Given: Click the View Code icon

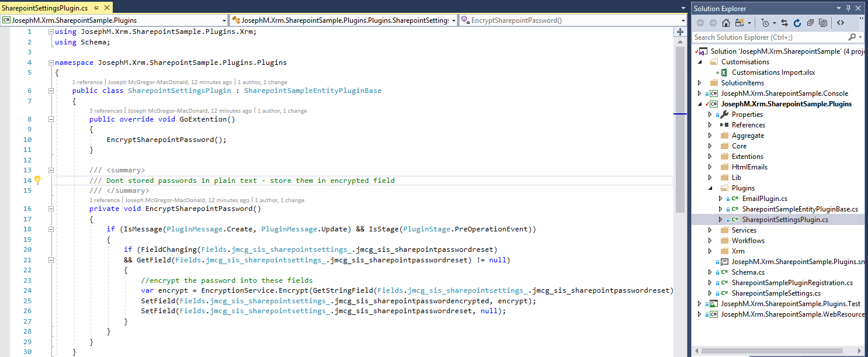Looking at the screenshot, I should point(840,23).
